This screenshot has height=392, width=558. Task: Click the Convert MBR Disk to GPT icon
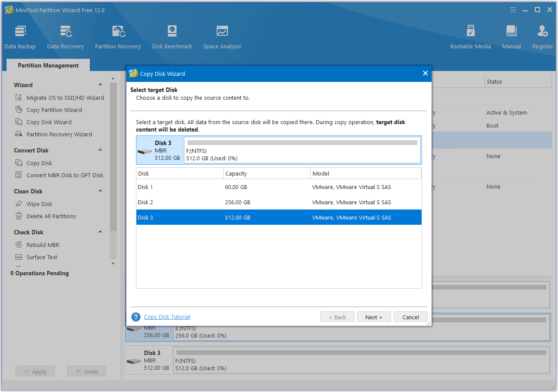point(19,175)
